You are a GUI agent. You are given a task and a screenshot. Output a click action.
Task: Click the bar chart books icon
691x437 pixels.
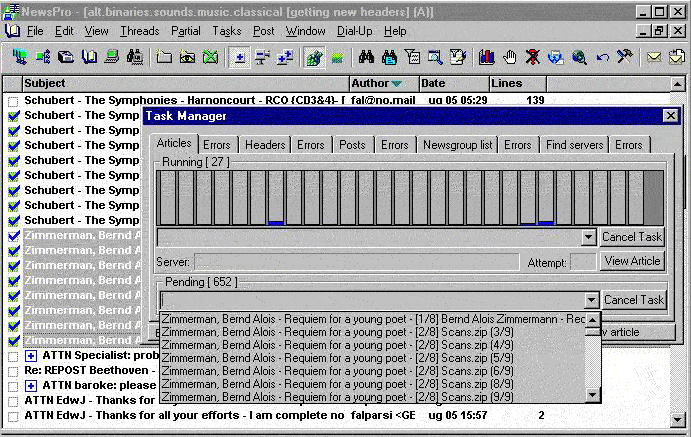pyautogui.click(x=488, y=57)
